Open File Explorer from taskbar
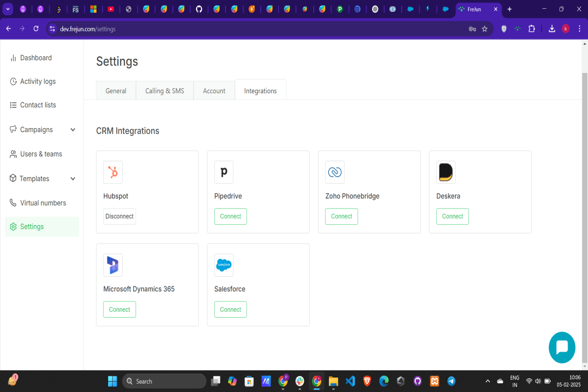This screenshot has width=588, height=392. (333, 381)
